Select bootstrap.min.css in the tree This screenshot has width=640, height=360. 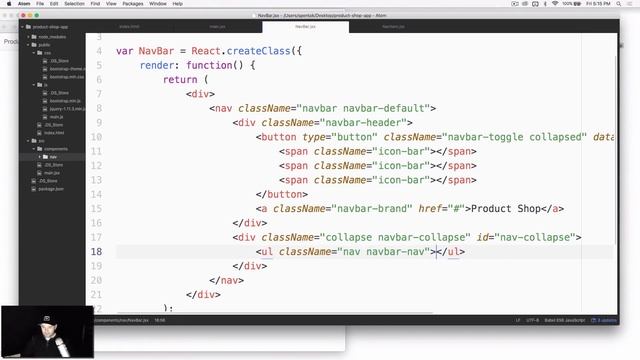point(67,77)
